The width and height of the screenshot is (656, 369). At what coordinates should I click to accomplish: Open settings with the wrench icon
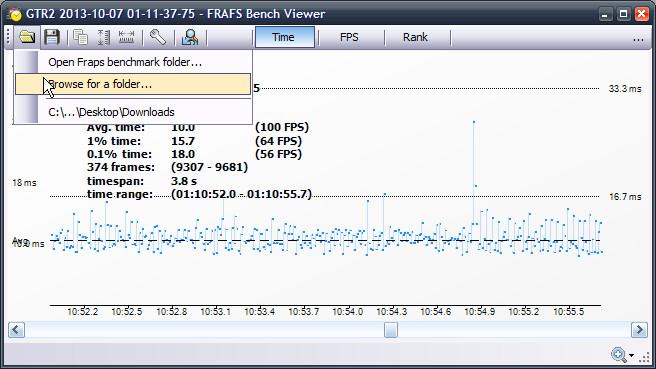[x=158, y=37]
